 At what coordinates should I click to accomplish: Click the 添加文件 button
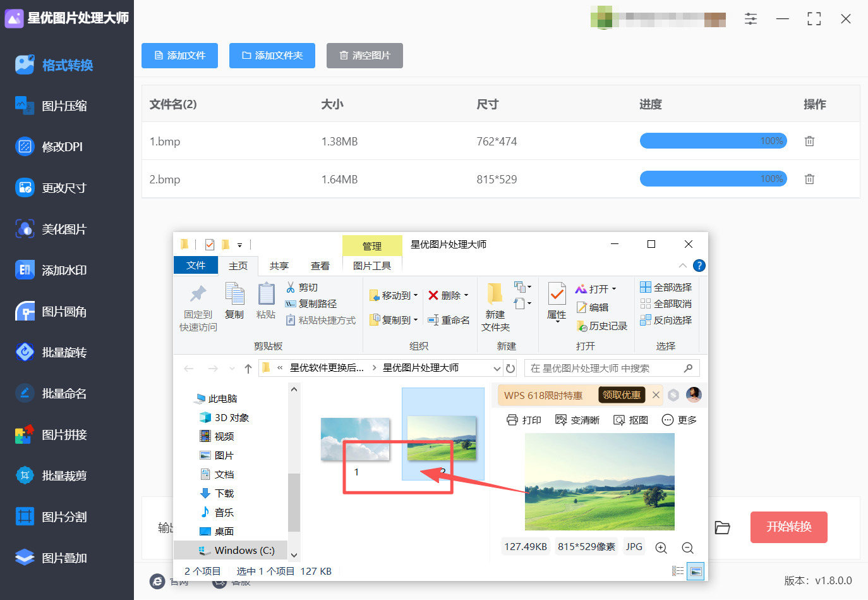tap(179, 56)
